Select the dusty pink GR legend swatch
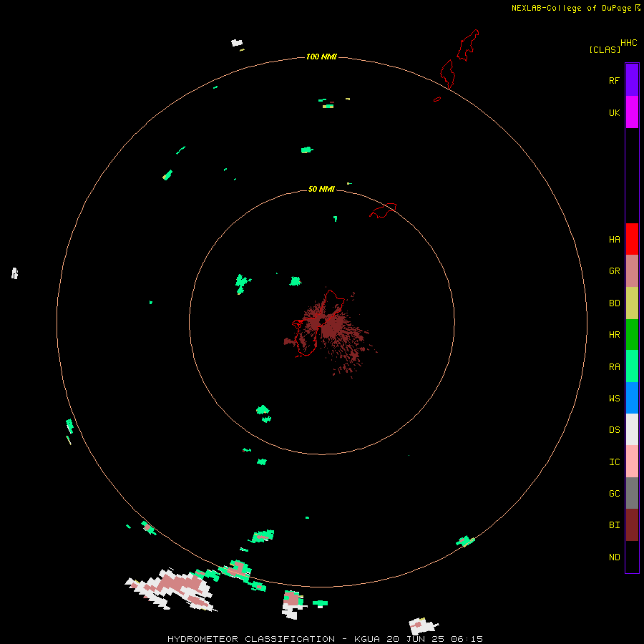This screenshot has width=644, height=644. point(632,271)
